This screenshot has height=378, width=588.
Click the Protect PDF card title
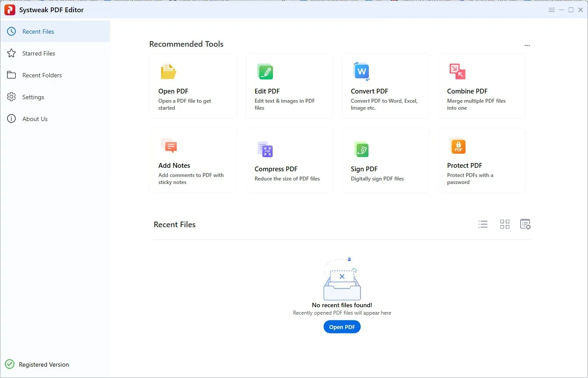click(x=465, y=166)
